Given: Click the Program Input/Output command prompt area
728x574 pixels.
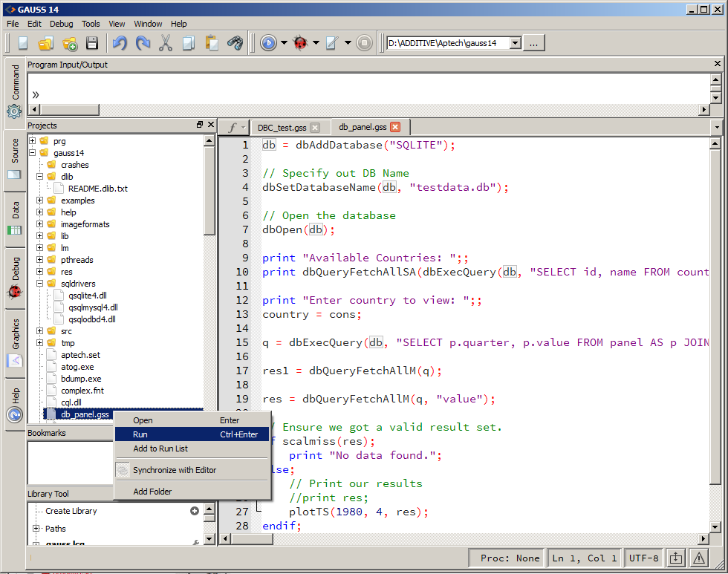Looking at the screenshot, I should 369,88.
